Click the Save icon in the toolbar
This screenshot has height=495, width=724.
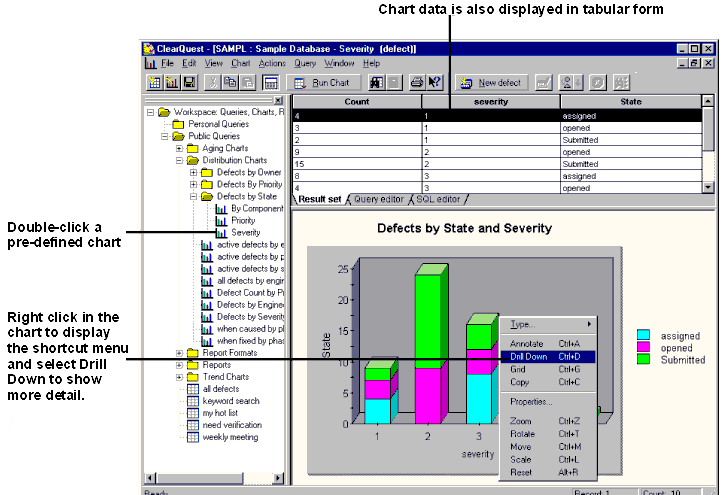coord(188,83)
